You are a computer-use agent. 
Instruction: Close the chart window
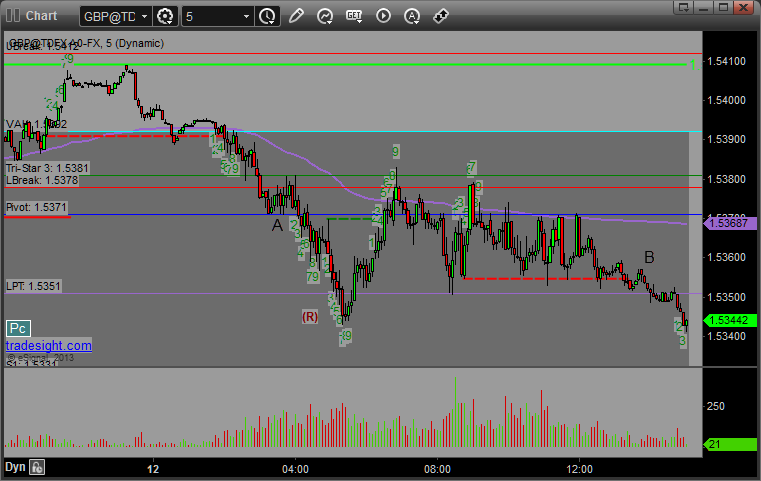[744, 7]
